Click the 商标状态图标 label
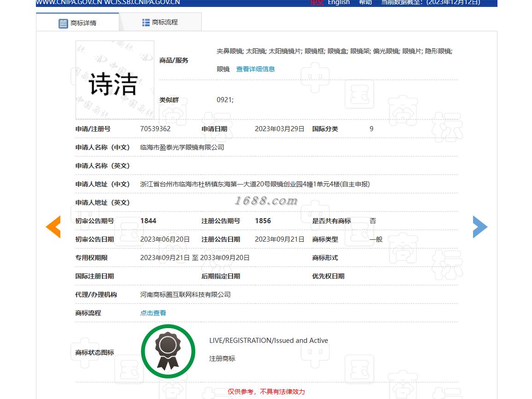The width and height of the screenshot is (532, 399). pyautogui.click(x=95, y=353)
